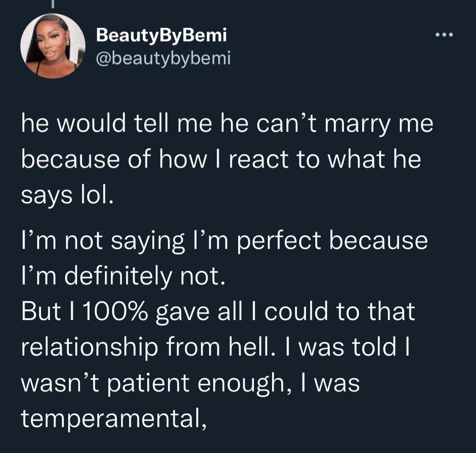Click the line "But I 100% gave all I could to that"

point(218,312)
